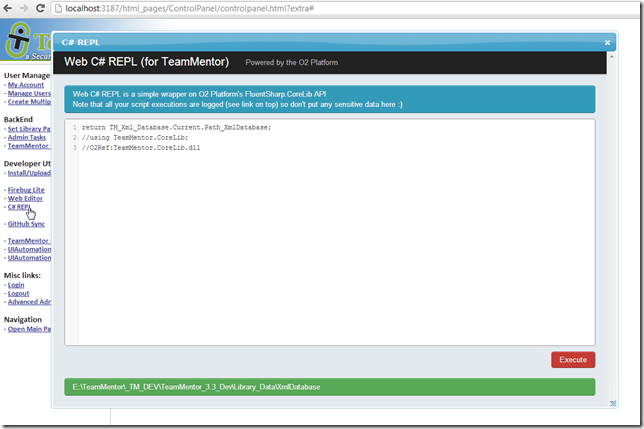Screen dimensions: 644x429
Task: Click the 'BackEnd' section heading
Action: pos(18,119)
